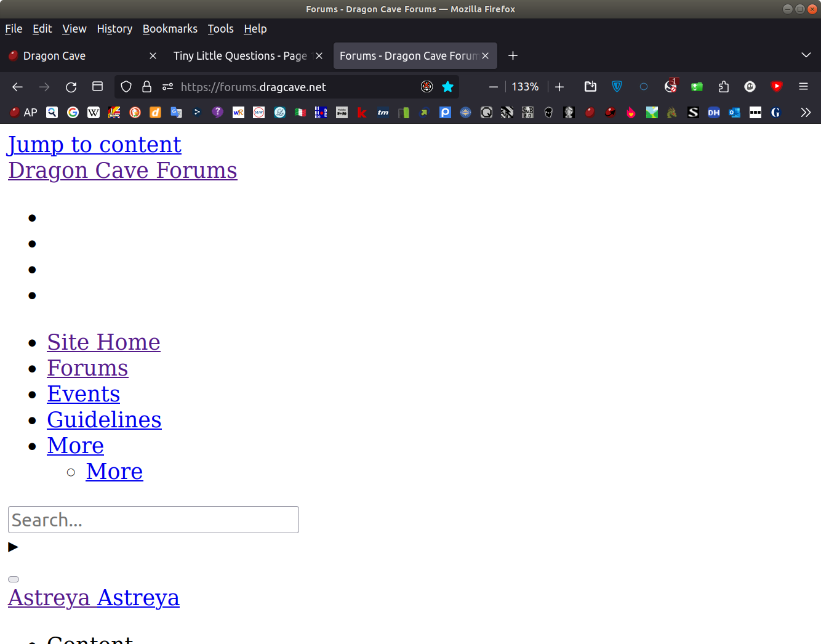Increase page zoom past 133% with the plus control
This screenshot has width=821, height=644.
point(559,87)
